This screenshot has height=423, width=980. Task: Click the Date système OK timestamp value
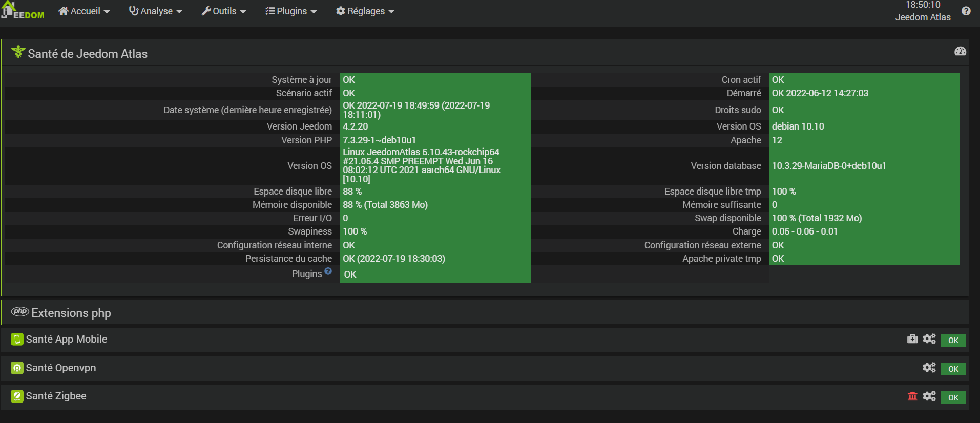[x=416, y=110]
